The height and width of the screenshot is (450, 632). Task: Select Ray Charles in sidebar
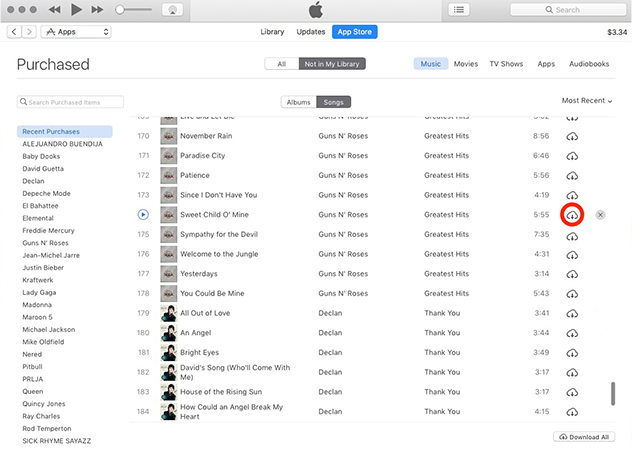[41, 416]
